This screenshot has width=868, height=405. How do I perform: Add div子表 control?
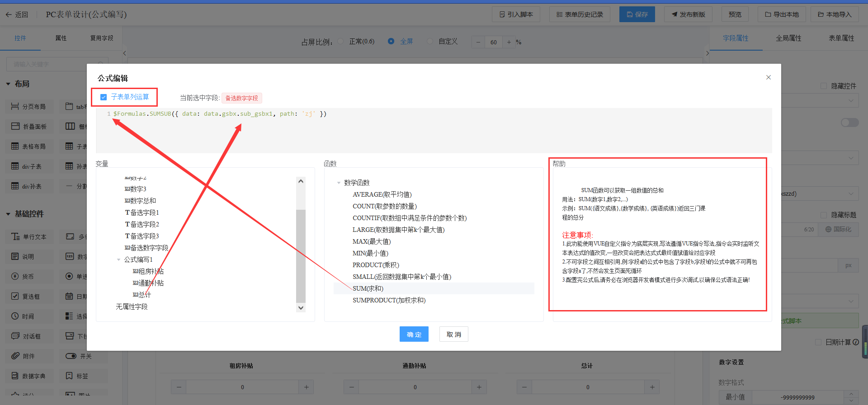(x=29, y=166)
